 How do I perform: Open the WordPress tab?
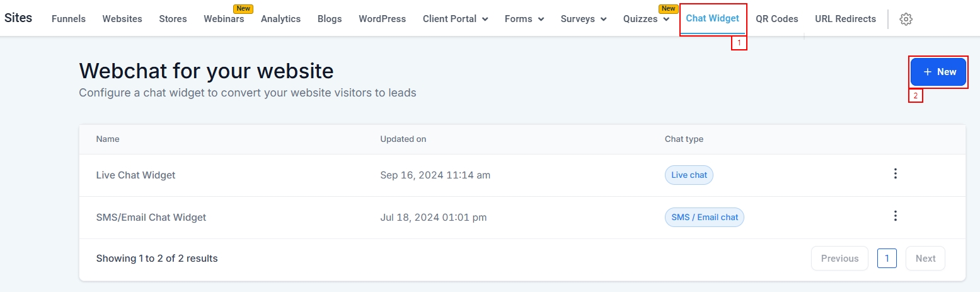click(382, 19)
